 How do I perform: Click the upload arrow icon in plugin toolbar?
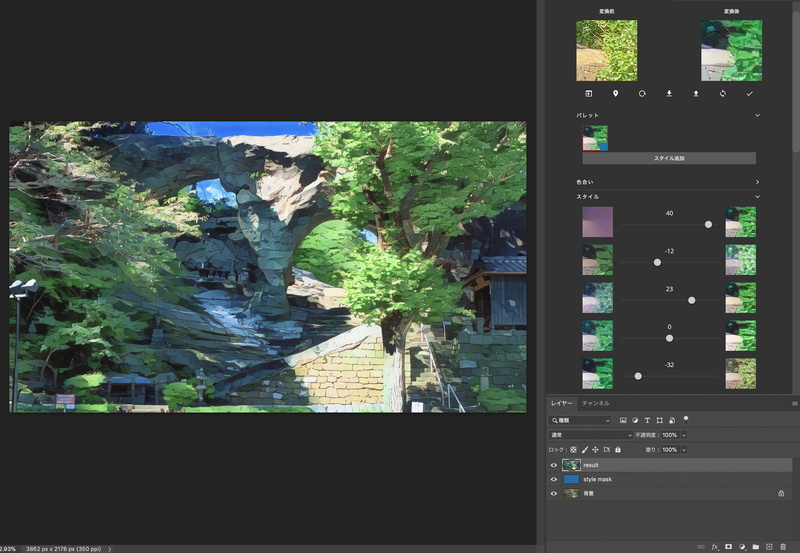click(x=696, y=93)
